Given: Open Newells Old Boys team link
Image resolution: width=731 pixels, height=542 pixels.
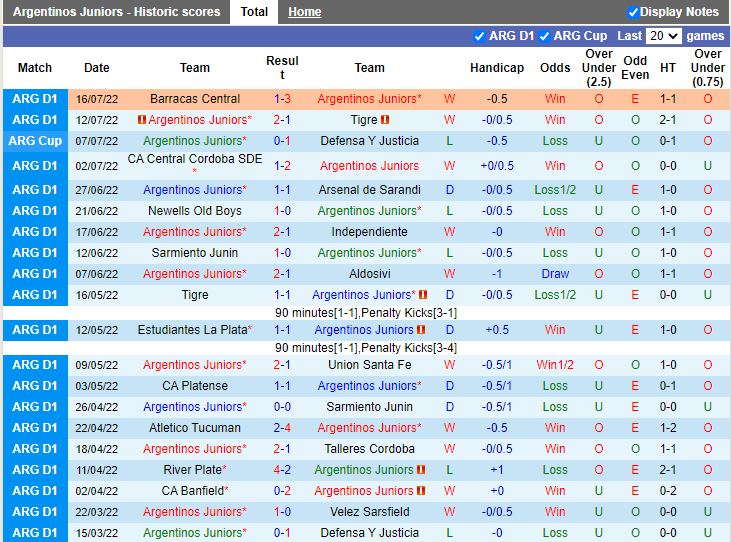Looking at the screenshot, I should 195,211.
